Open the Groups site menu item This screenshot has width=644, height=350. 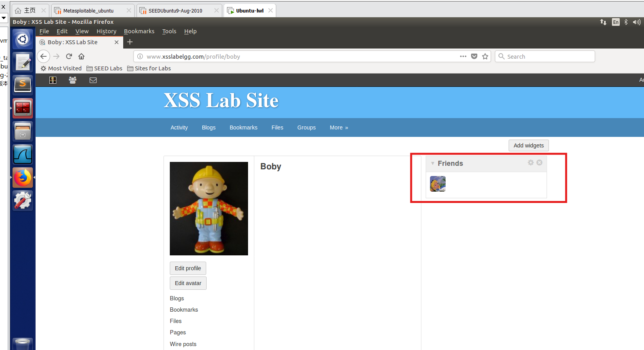pyautogui.click(x=306, y=127)
